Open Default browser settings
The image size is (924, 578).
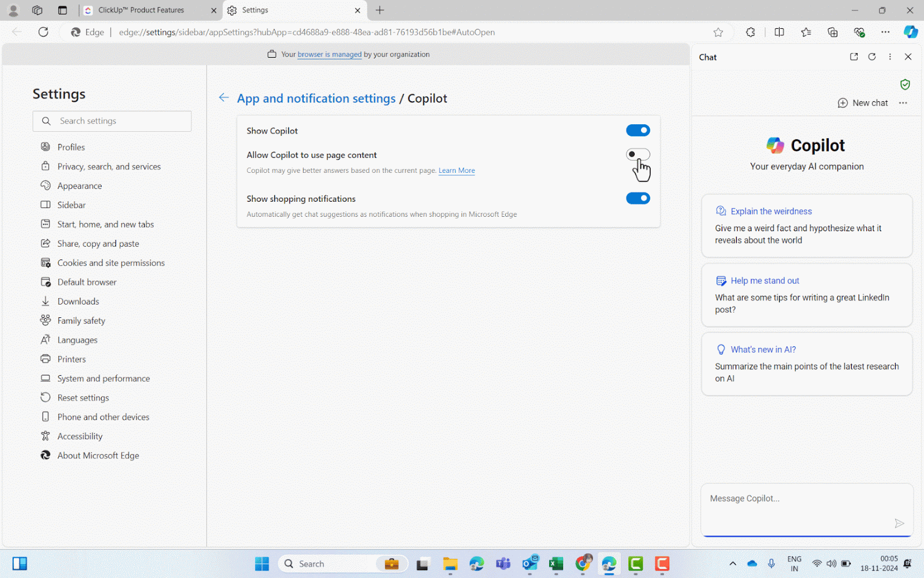tap(87, 282)
